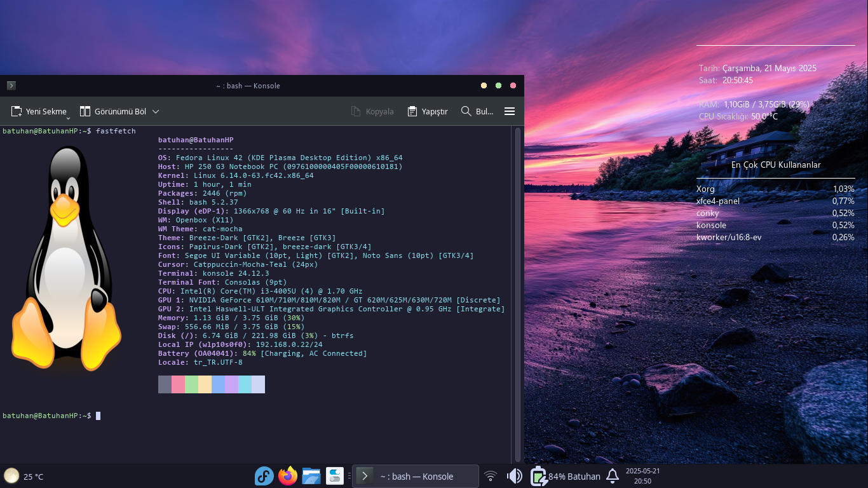Click Görünümü Böl split view button
This screenshot has height=488, width=868.
click(113, 111)
